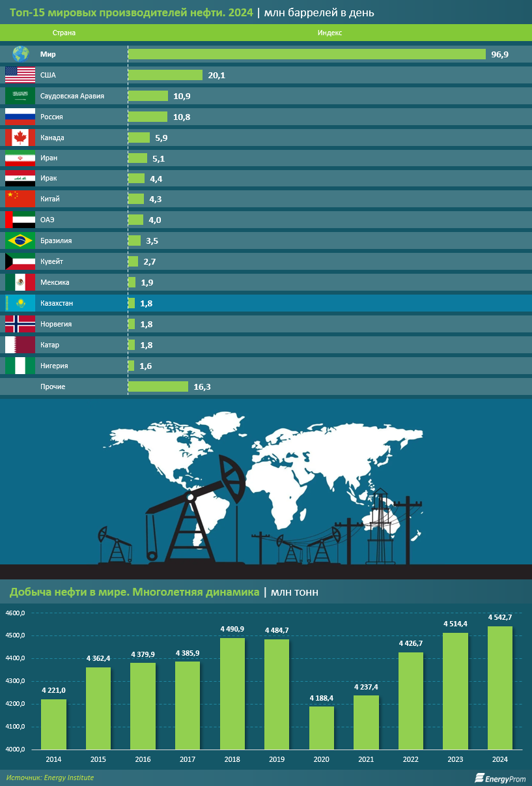The height and width of the screenshot is (786, 532).
Task: Click the 2022 axis label
Action: 411,760
